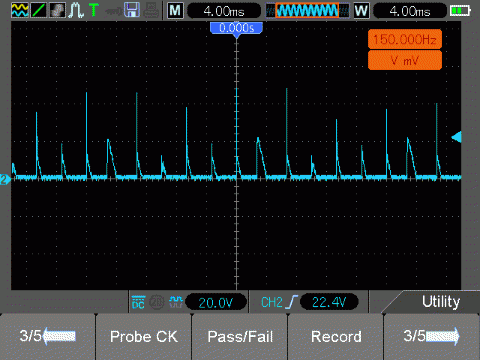Click the 0.000s trigger position marker
The width and height of the screenshot is (480, 360).
point(236,29)
